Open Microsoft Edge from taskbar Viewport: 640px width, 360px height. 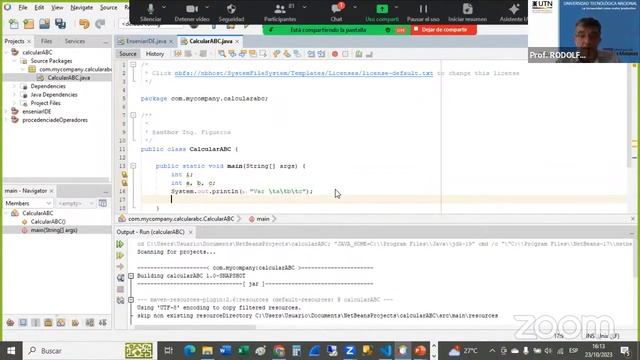pyautogui.click(x=189, y=351)
